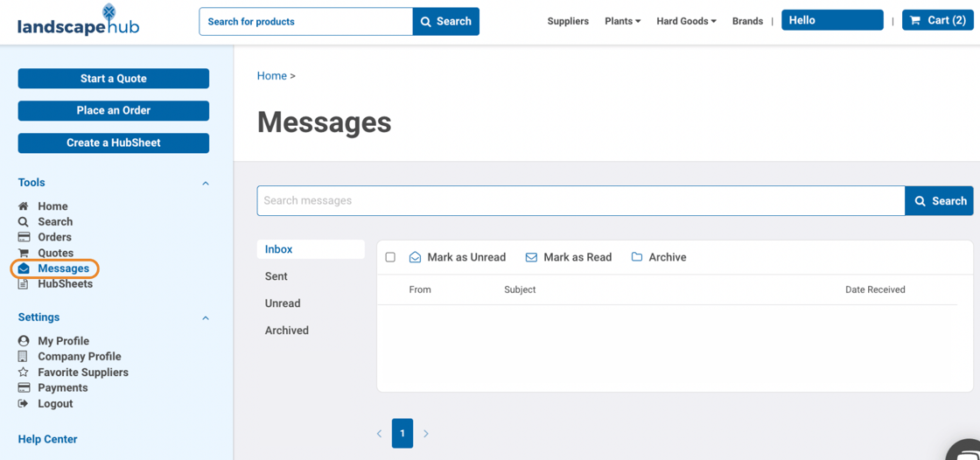Switch to the Sent messages tab
Viewport: 980px width, 460px height.
pos(276,276)
